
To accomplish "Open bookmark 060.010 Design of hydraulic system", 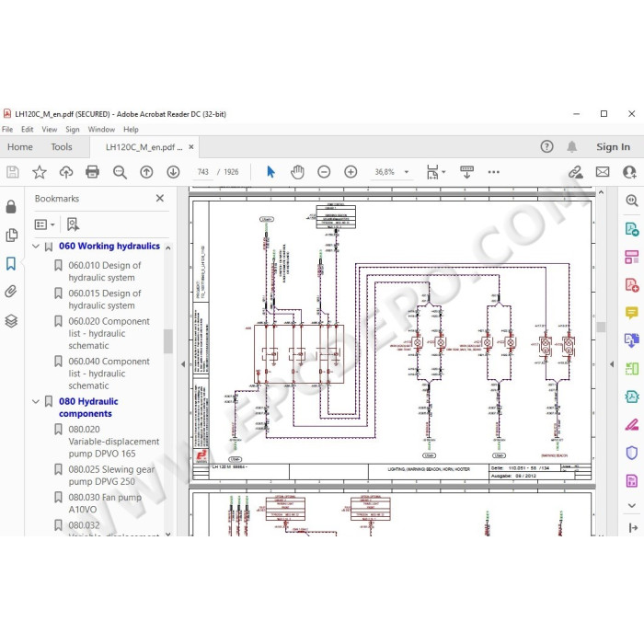I will coord(104,271).
